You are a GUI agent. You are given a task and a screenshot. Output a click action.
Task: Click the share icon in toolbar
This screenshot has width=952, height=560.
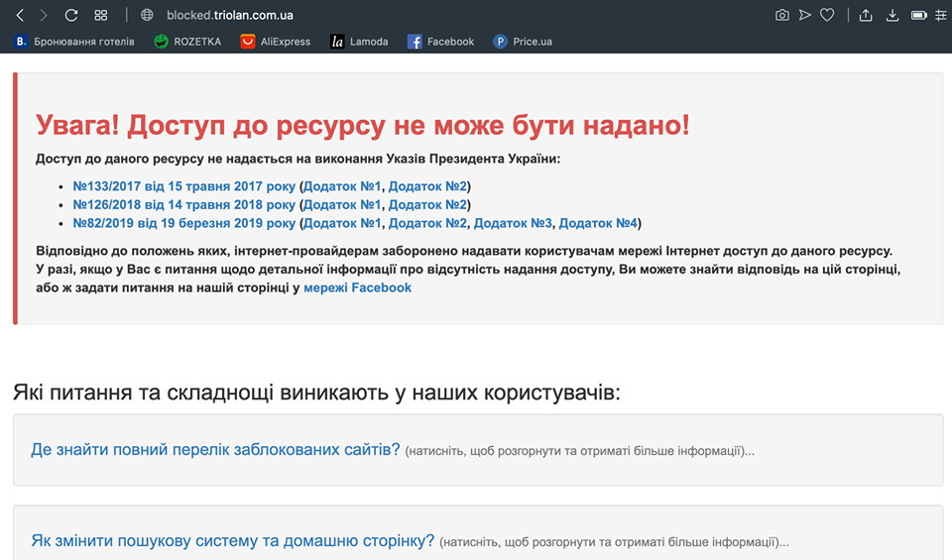click(866, 15)
